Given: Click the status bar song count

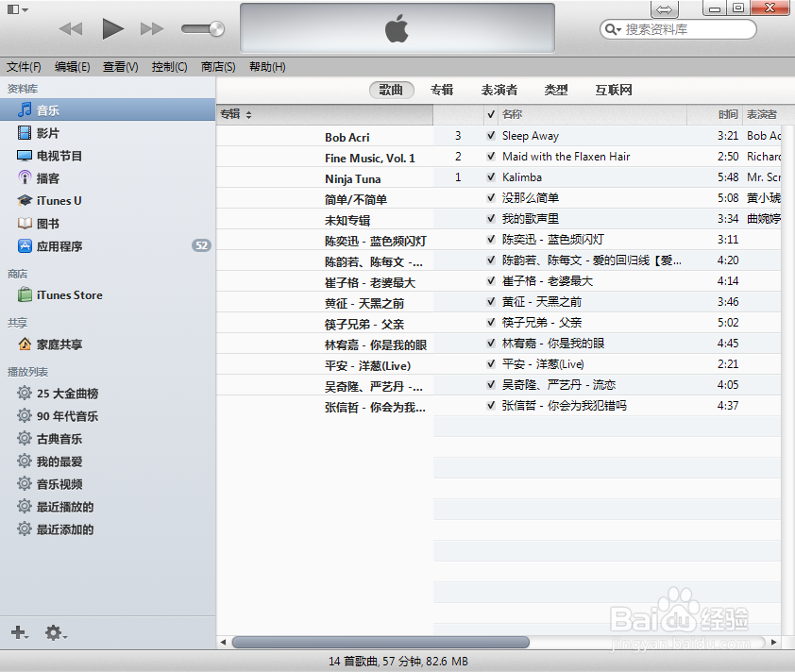Looking at the screenshot, I should (x=398, y=662).
